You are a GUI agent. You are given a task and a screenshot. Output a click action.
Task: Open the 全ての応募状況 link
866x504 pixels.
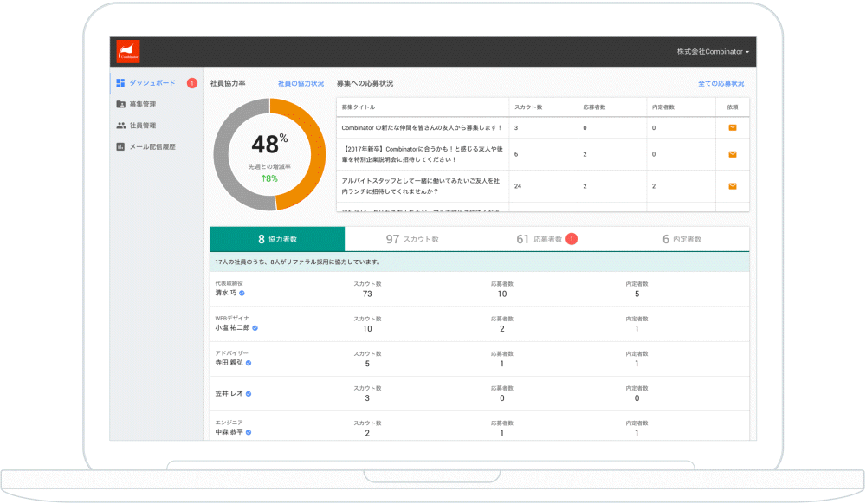tap(721, 83)
